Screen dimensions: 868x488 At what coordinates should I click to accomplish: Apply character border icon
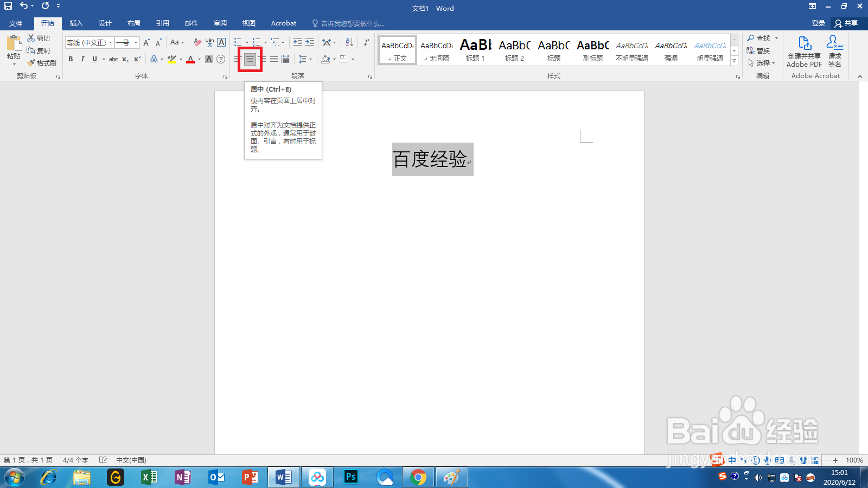[x=221, y=42]
